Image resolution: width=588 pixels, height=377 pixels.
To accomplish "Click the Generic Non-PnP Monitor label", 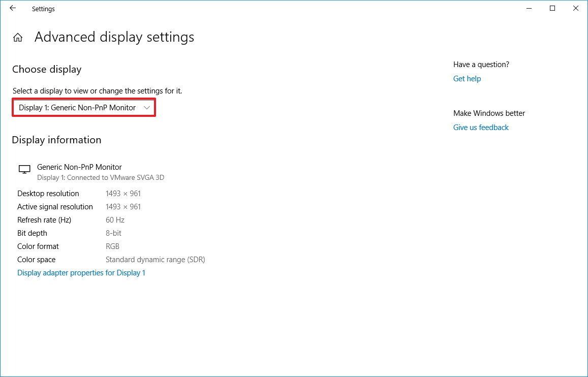I will coord(79,167).
